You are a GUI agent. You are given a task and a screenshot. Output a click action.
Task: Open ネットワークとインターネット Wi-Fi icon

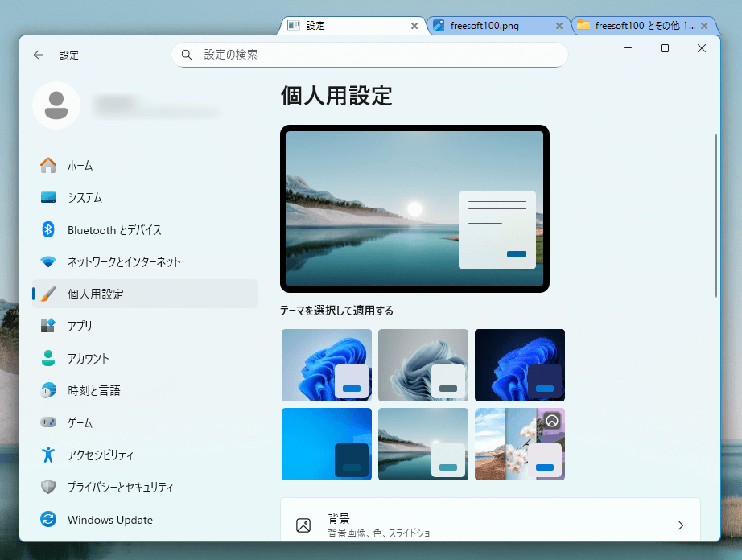click(x=48, y=261)
